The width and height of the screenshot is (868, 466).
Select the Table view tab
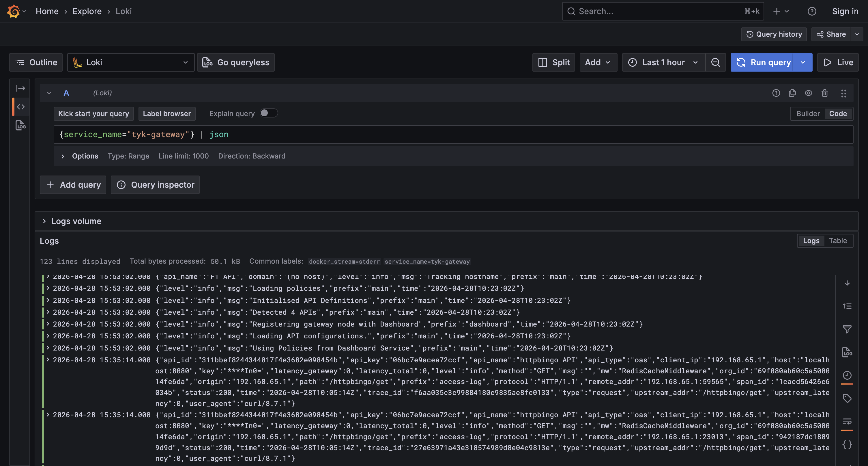[x=838, y=241]
